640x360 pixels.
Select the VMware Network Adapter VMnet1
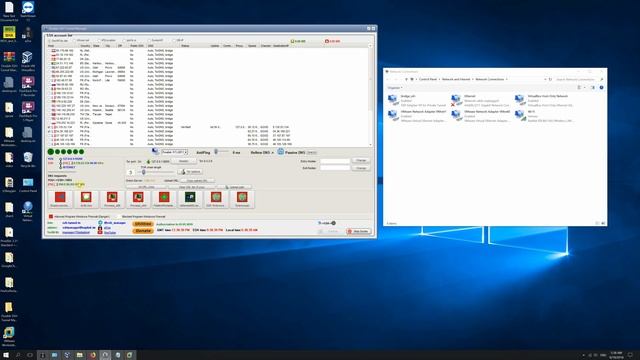pos(416,116)
